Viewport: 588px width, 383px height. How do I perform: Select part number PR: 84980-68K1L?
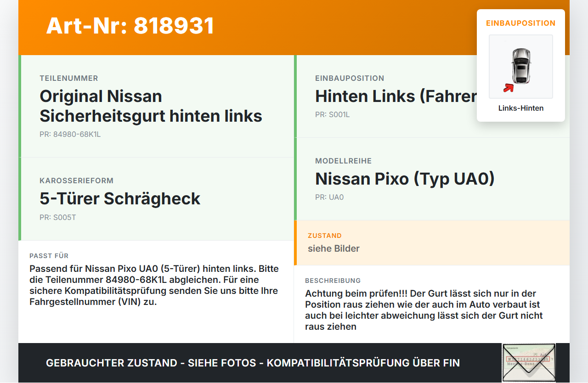70,135
